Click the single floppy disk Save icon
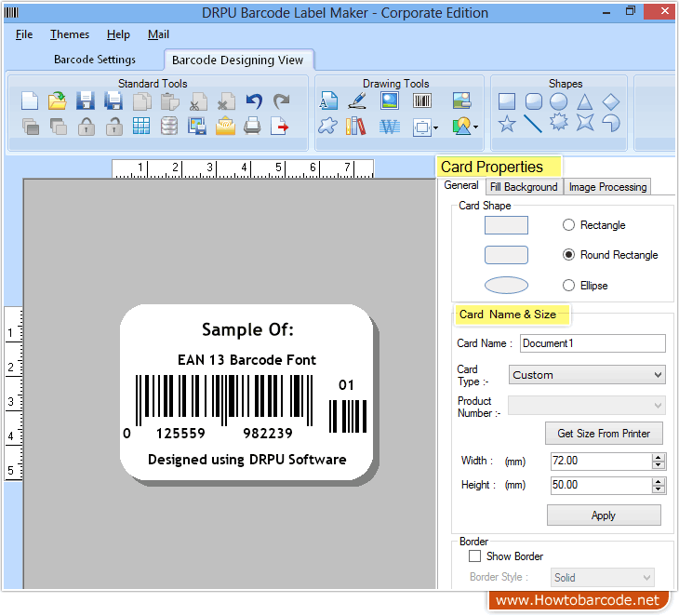 [x=86, y=101]
